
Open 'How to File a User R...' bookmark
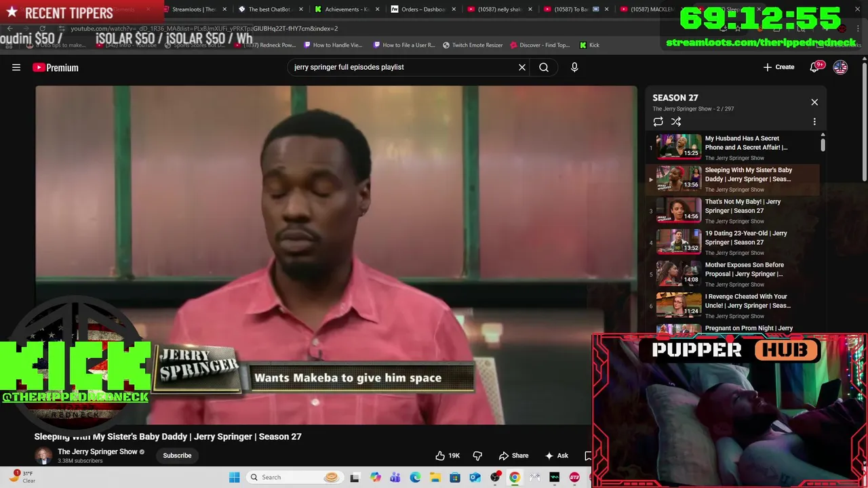[404, 45]
